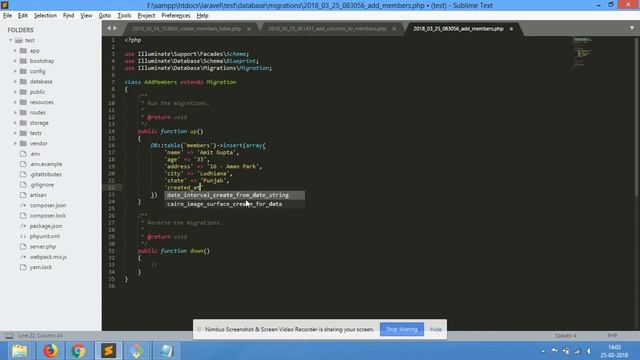Go to previous tab arrow

tap(109, 28)
